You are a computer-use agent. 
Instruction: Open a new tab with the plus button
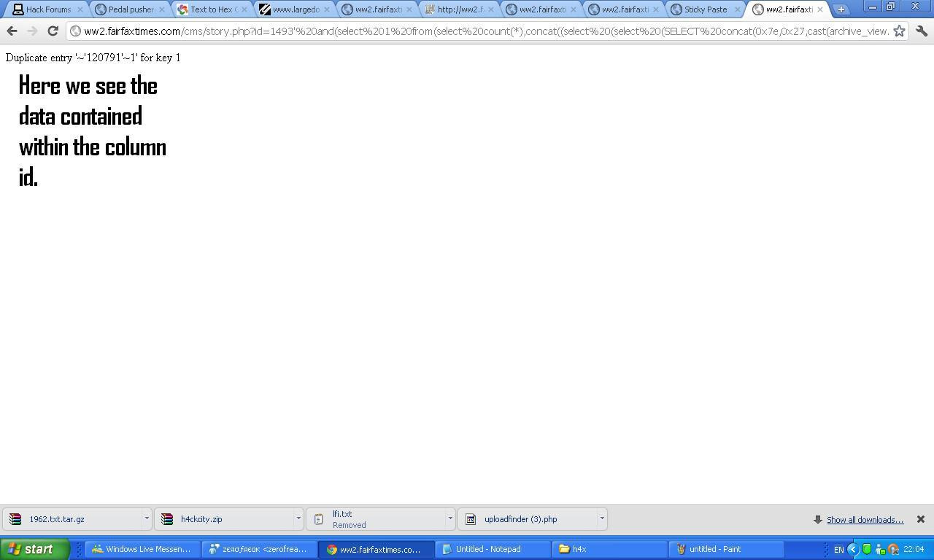841,9
